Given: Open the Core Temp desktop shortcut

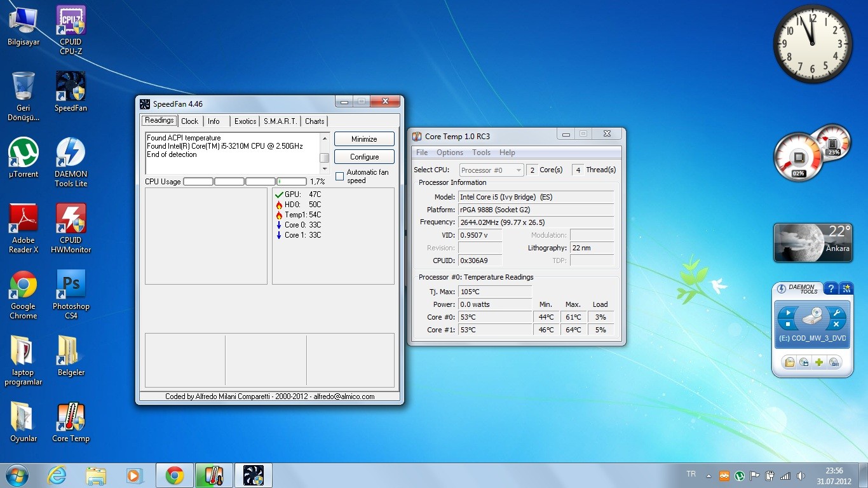Looking at the screenshot, I should (x=71, y=422).
